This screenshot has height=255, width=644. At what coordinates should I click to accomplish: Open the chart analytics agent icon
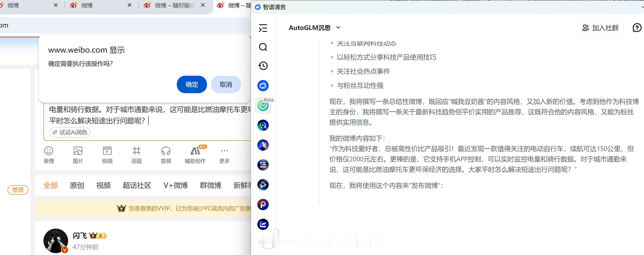pos(263,224)
